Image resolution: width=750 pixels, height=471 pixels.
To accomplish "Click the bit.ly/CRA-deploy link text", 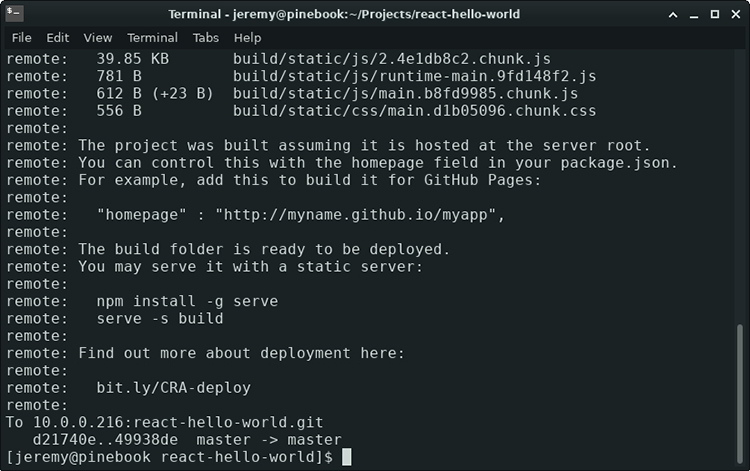I will click(173, 388).
